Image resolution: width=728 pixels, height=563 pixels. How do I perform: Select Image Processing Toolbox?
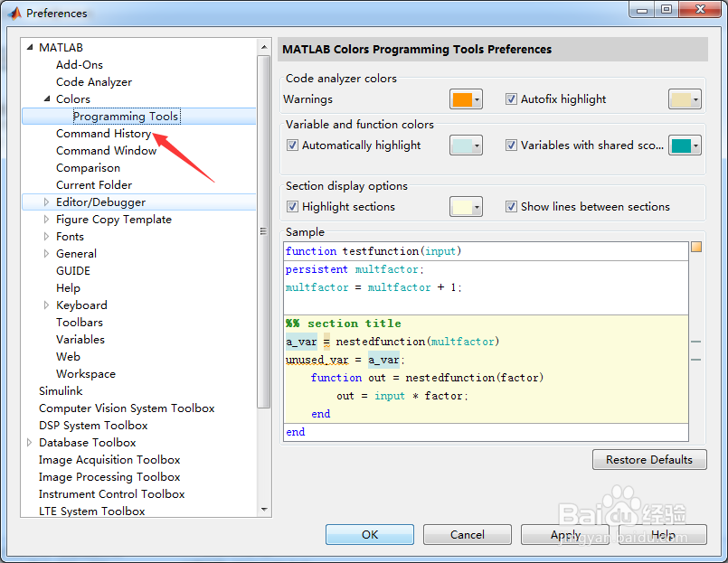pos(109,476)
